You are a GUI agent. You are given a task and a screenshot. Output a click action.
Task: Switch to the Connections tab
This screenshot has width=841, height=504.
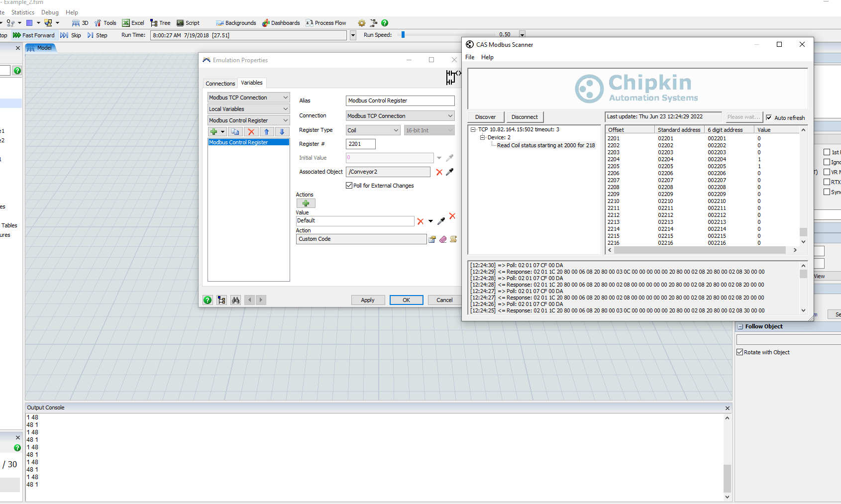click(x=220, y=83)
